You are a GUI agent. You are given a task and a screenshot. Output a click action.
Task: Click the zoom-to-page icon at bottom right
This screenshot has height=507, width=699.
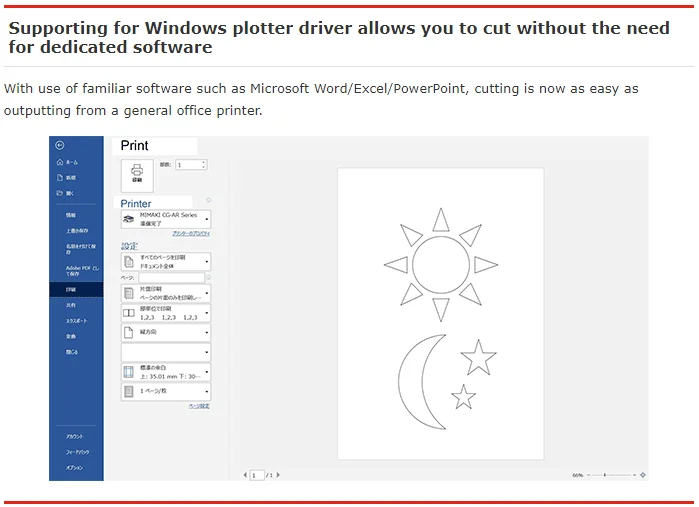click(643, 475)
